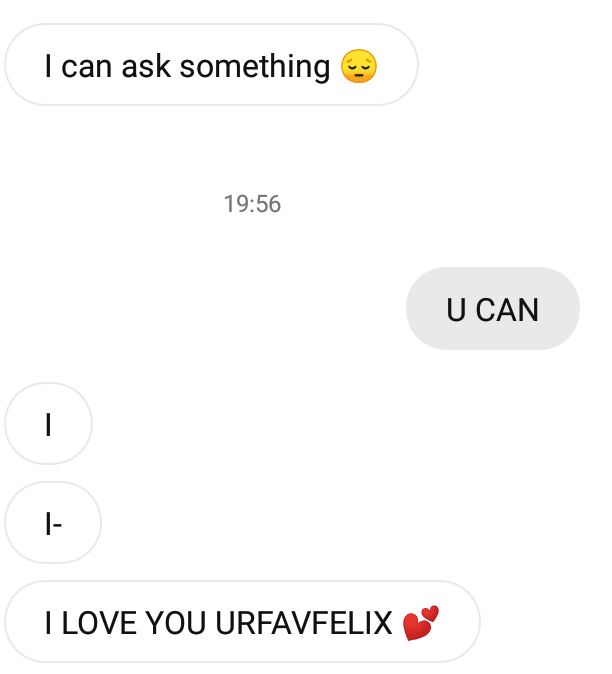
Task: Click the word "LOVE" in bottom message
Action: pyautogui.click(x=100, y=623)
